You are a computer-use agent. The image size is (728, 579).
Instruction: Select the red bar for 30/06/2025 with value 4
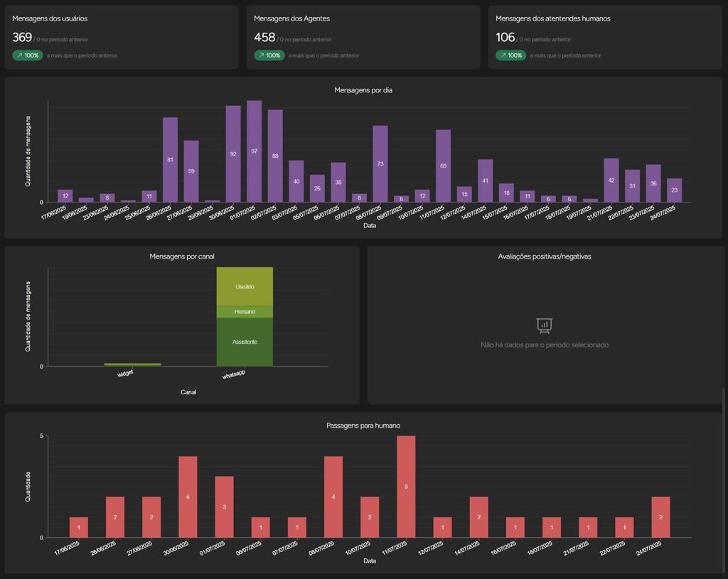tap(188, 497)
